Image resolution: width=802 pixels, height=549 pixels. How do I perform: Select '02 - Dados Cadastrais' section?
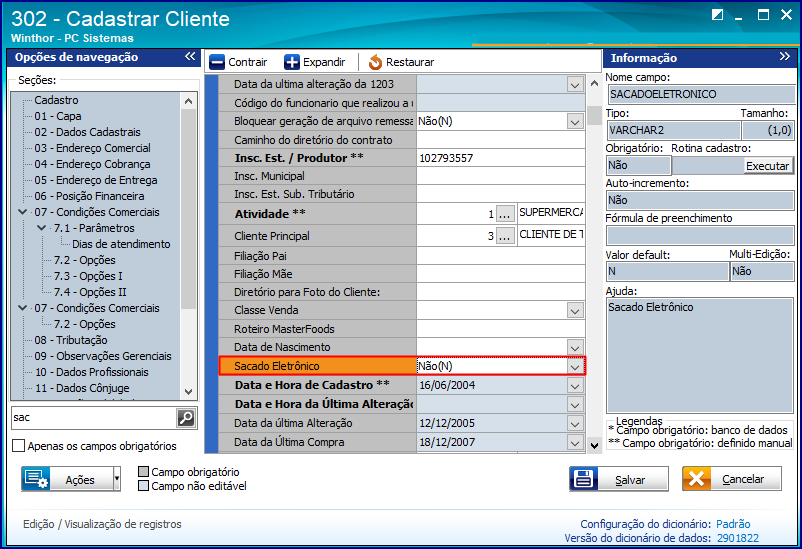point(87,132)
